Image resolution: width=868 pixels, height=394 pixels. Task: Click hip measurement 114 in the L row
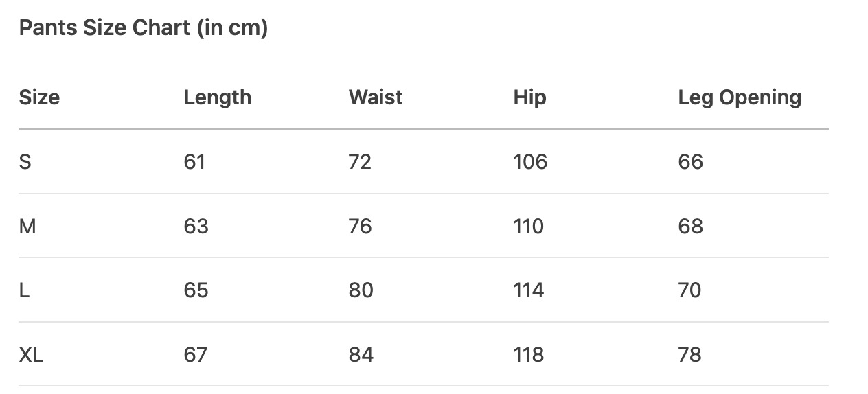[x=528, y=290]
